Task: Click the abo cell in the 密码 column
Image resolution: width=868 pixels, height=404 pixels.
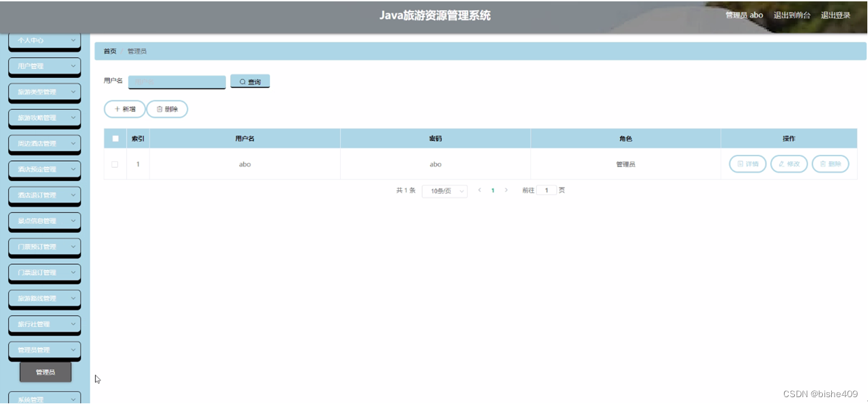Action: [436, 164]
